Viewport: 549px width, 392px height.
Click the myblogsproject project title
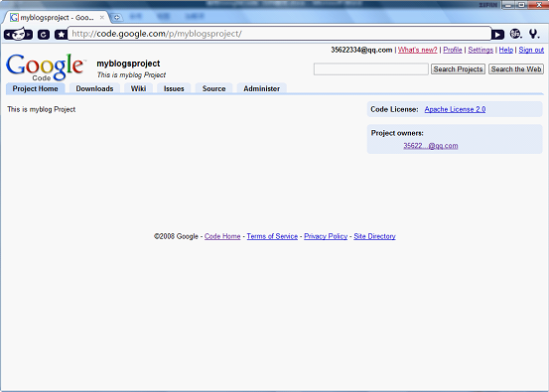[x=128, y=64]
